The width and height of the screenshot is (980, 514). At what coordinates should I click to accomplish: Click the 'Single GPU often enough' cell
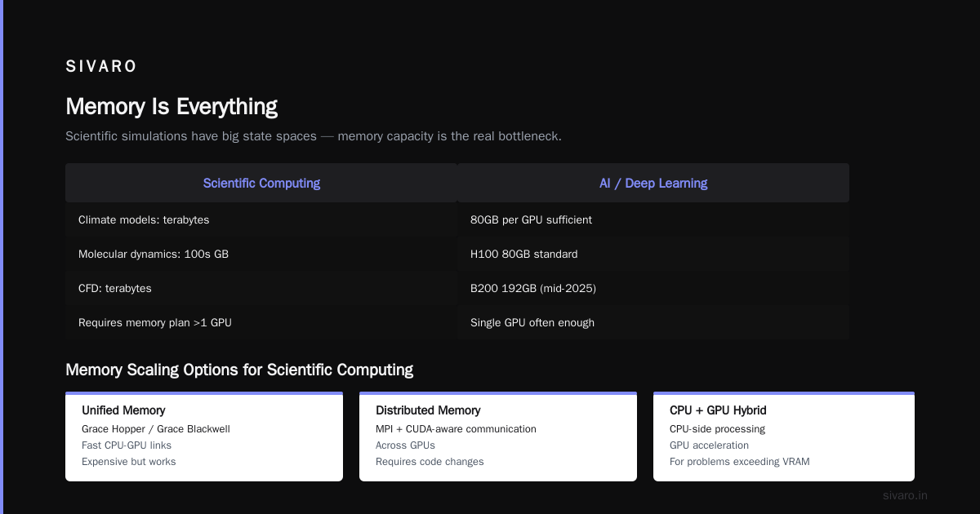(653, 322)
